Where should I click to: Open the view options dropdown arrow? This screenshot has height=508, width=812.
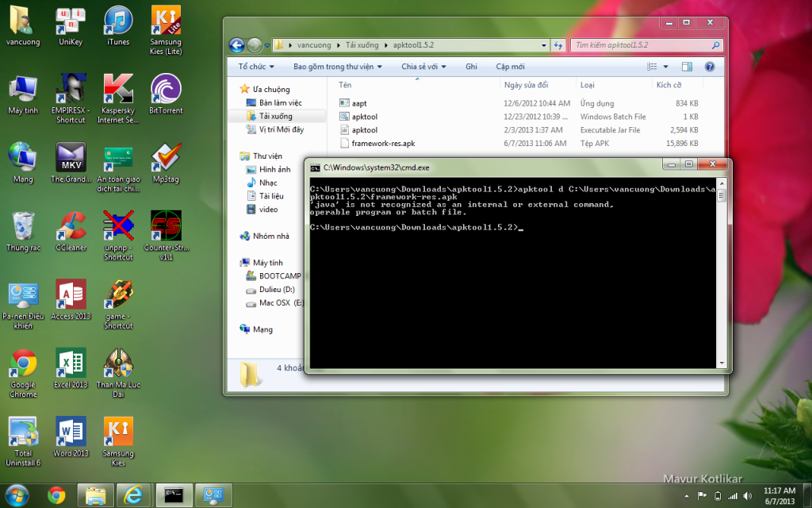coord(666,67)
